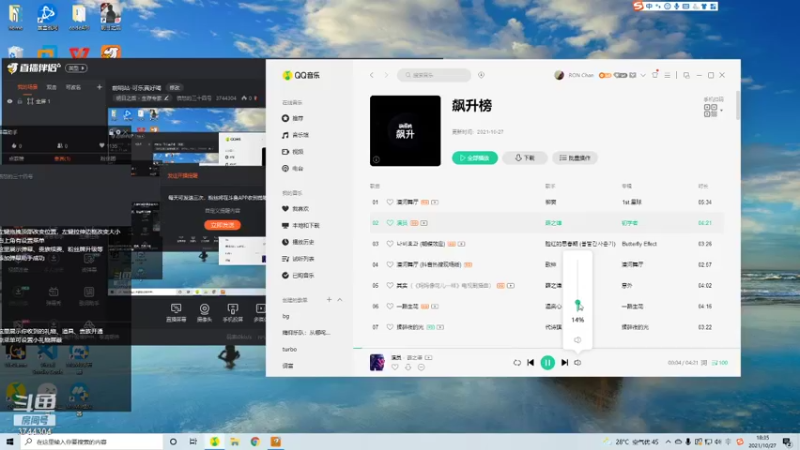Open the 视频 video sidebar item
The height and width of the screenshot is (450, 800).
(293, 152)
